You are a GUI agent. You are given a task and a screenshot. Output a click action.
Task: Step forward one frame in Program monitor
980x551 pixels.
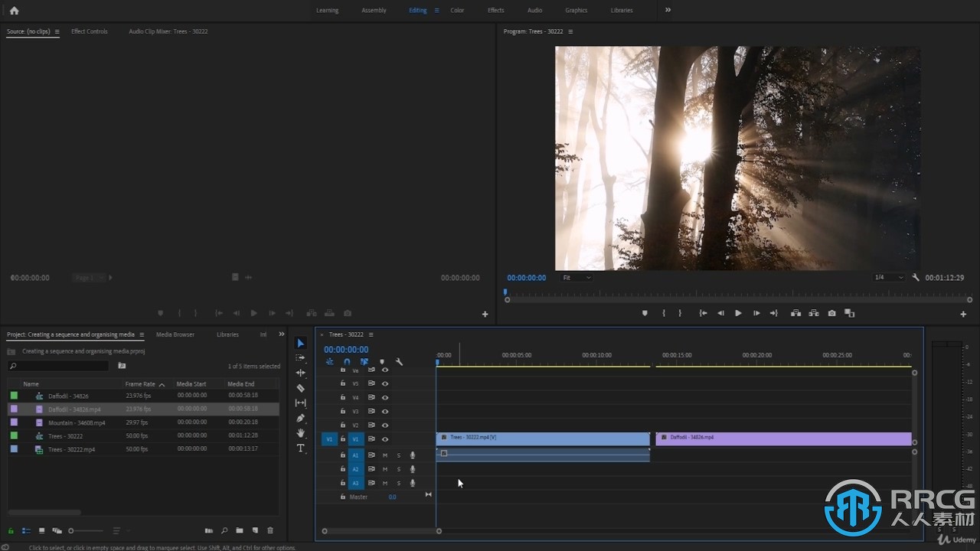tap(756, 313)
